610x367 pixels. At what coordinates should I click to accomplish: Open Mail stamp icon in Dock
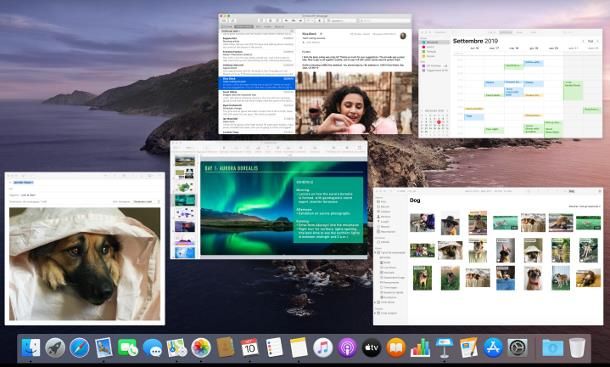point(103,347)
